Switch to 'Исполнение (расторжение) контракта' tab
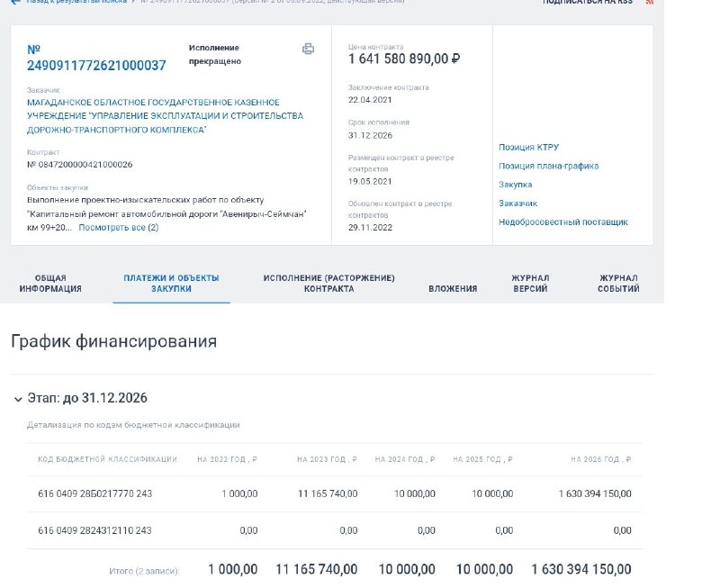The height and width of the screenshot is (588, 720). click(x=328, y=284)
